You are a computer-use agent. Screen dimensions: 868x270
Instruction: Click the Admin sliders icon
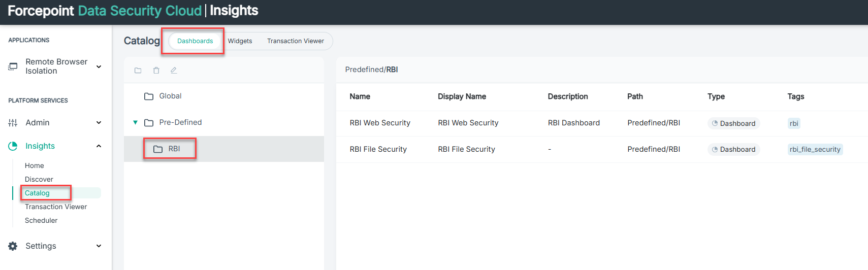click(13, 123)
